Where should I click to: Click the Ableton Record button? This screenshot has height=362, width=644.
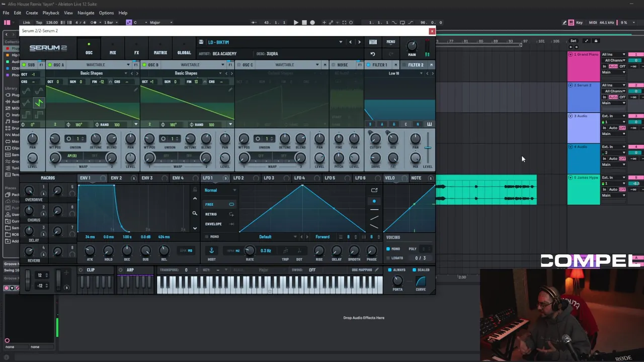point(312,22)
